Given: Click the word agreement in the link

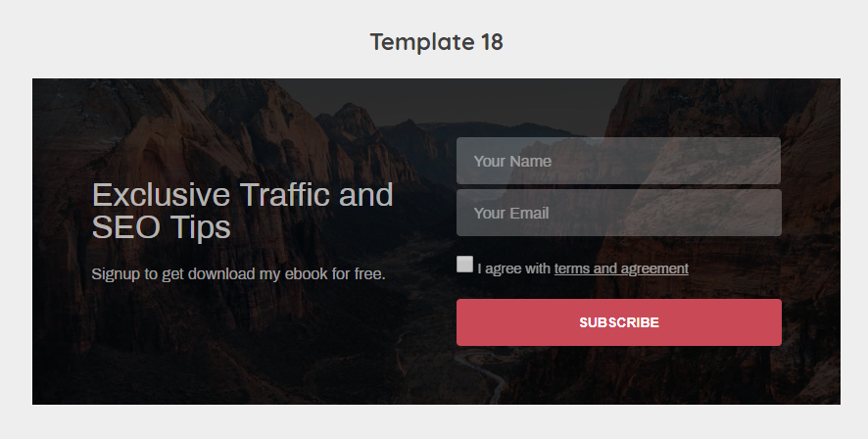Looking at the screenshot, I should tap(654, 268).
